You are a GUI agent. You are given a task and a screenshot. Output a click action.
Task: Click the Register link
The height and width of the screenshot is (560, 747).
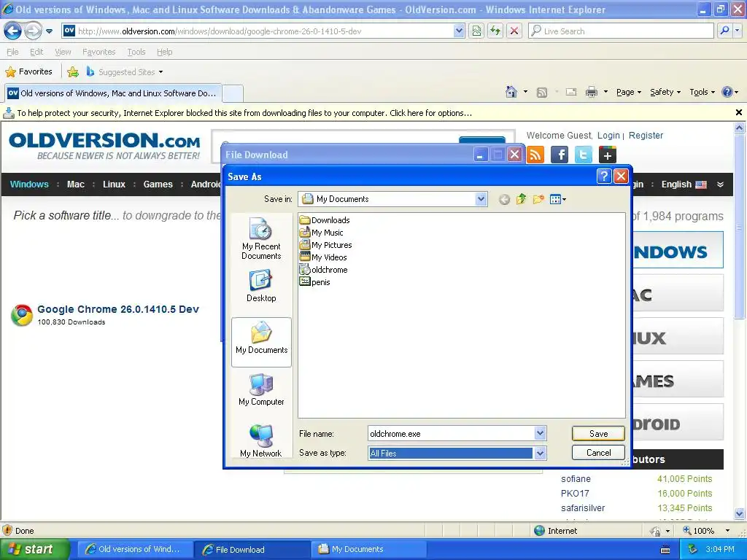point(646,135)
